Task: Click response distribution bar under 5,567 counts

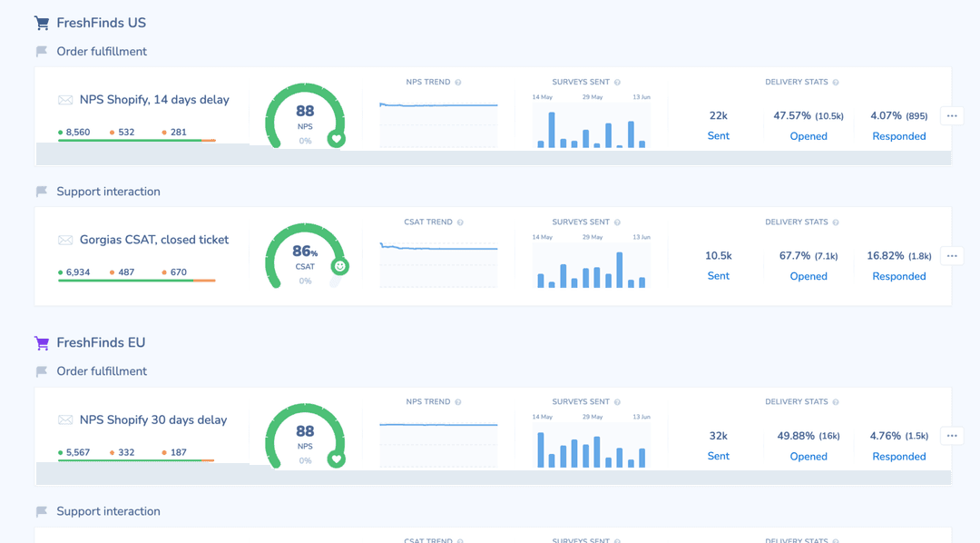Action: pyautogui.click(x=137, y=461)
